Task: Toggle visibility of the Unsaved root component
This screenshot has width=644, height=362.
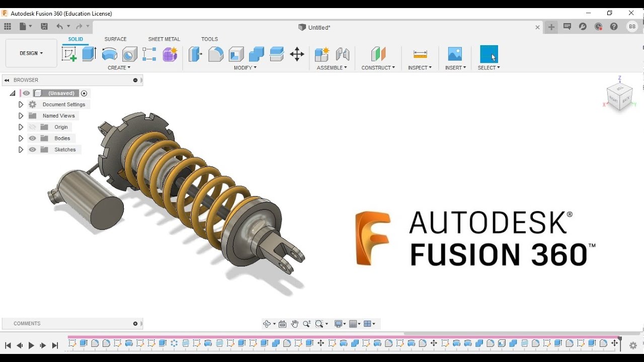Action: (x=27, y=93)
